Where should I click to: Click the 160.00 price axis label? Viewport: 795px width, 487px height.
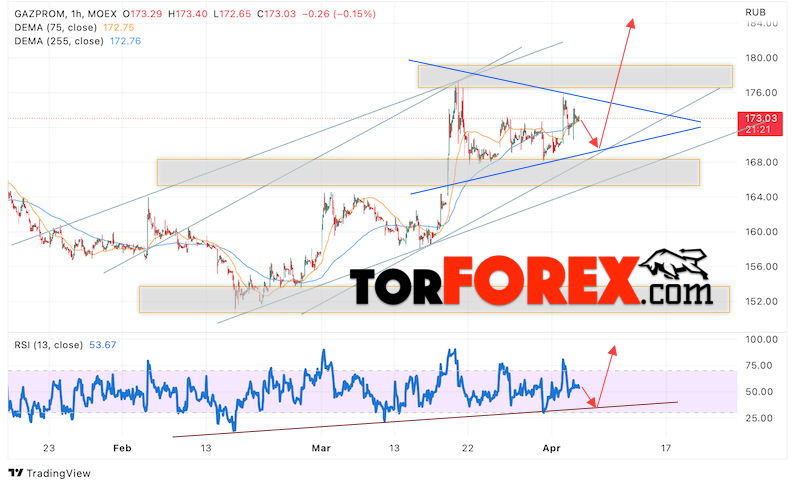761,232
